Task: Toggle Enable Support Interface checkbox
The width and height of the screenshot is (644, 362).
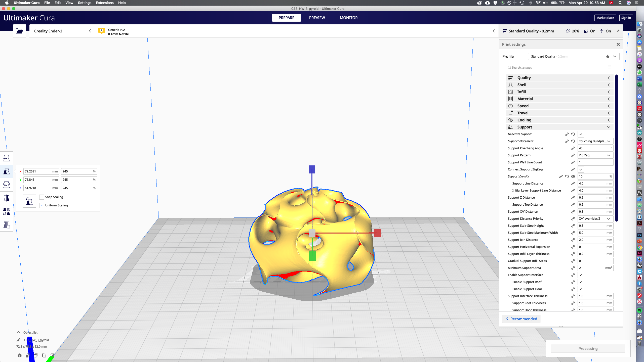Action: 581,275
